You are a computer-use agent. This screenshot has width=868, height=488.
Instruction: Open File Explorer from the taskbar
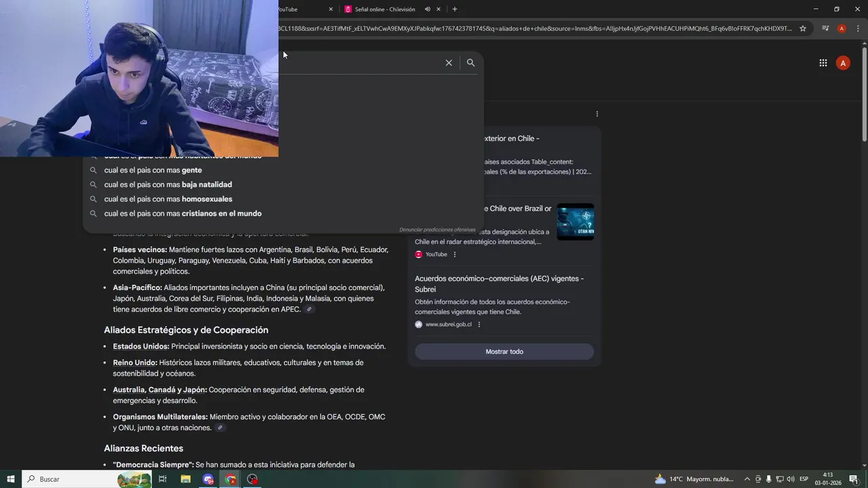coord(186,479)
